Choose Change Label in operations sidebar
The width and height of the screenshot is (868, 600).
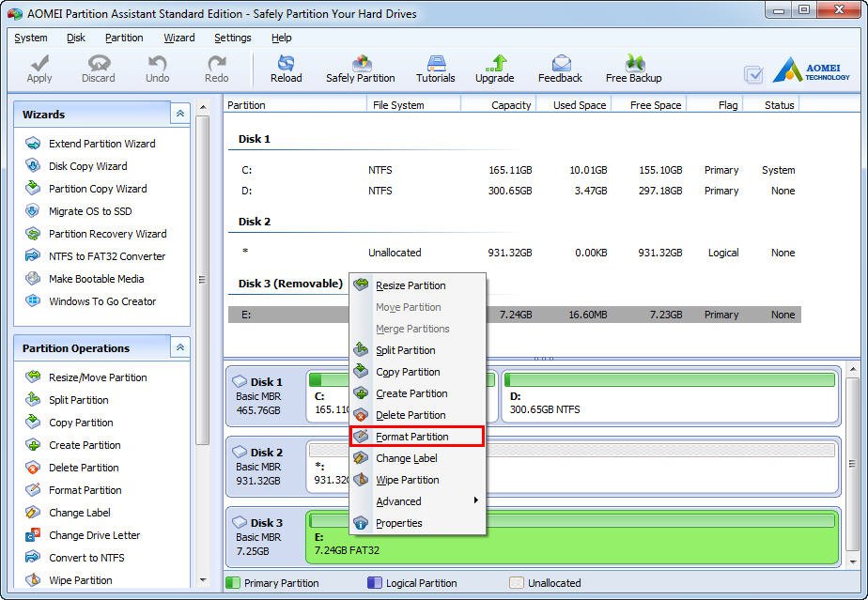(x=68, y=513)
